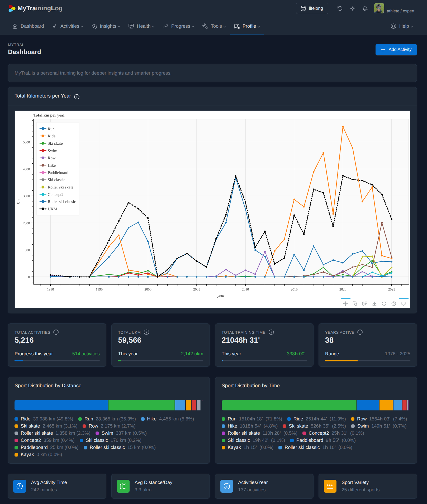The width and height of the screenshot is (427, 504).
Task: Open the chart help icon
Action: [x=394, y=304]
